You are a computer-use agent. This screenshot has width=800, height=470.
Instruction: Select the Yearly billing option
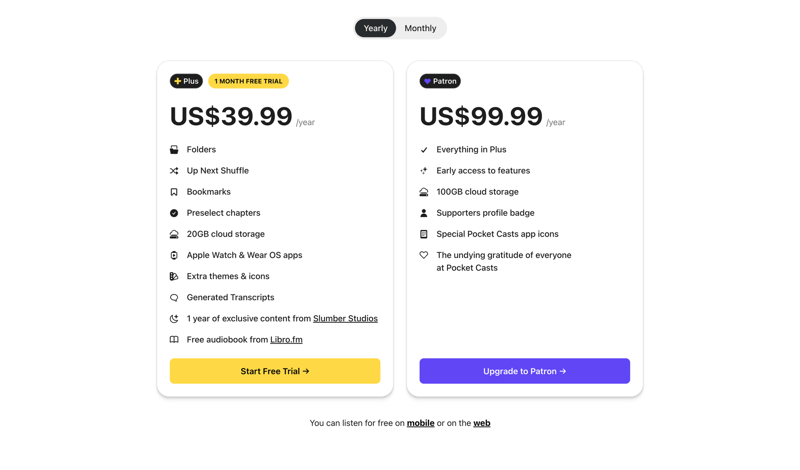click(376, 28)
